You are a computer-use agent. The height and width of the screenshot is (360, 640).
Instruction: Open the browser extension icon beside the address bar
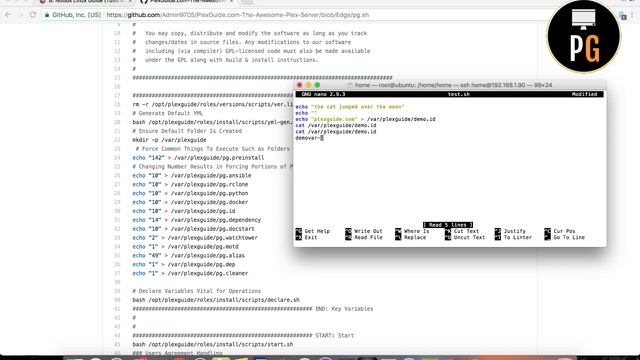coord(622,16)
